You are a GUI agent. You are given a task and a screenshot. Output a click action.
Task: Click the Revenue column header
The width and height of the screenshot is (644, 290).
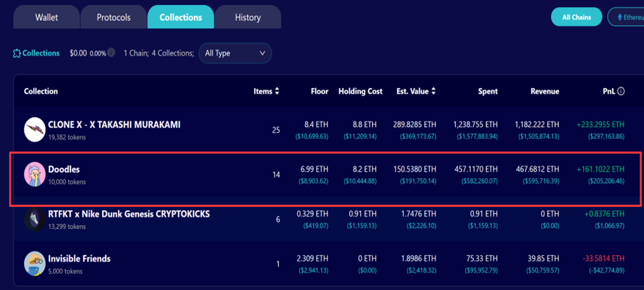(544, 91)
